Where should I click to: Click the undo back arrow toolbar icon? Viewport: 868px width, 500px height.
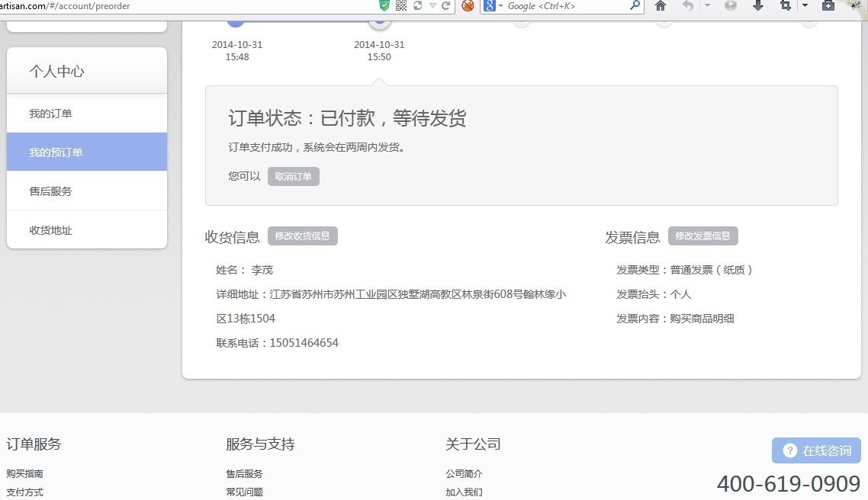click(688, 5)
